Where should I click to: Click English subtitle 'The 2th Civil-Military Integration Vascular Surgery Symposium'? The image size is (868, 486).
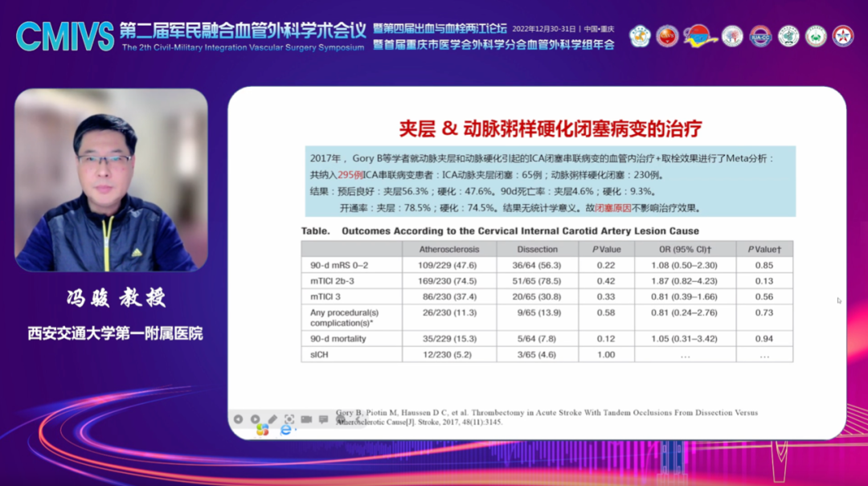[243, 47]
